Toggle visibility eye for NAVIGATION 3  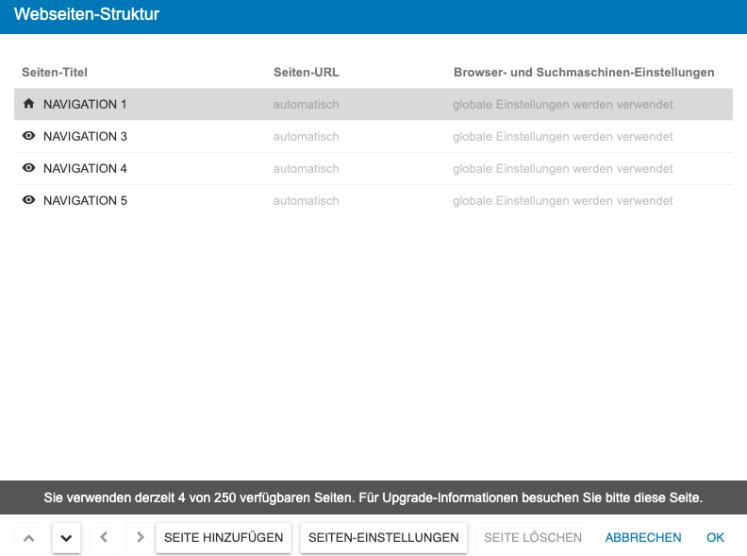point(28,136)
